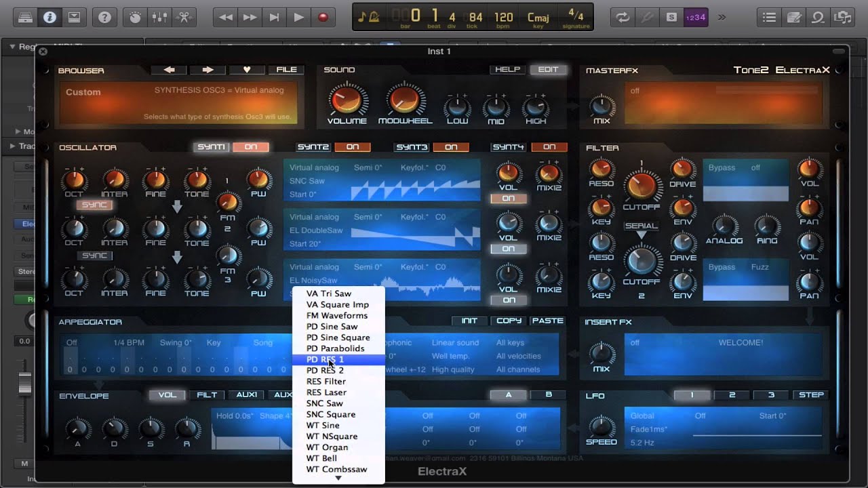
Task: Click the VOLUME knob in Sound section
Action: 347,100
